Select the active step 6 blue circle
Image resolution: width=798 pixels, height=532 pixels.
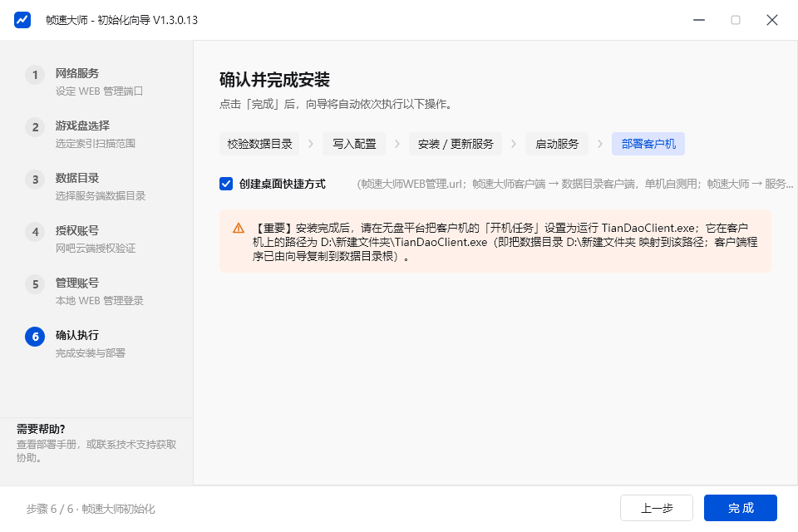pyautogui.click(x=35, y=337)
